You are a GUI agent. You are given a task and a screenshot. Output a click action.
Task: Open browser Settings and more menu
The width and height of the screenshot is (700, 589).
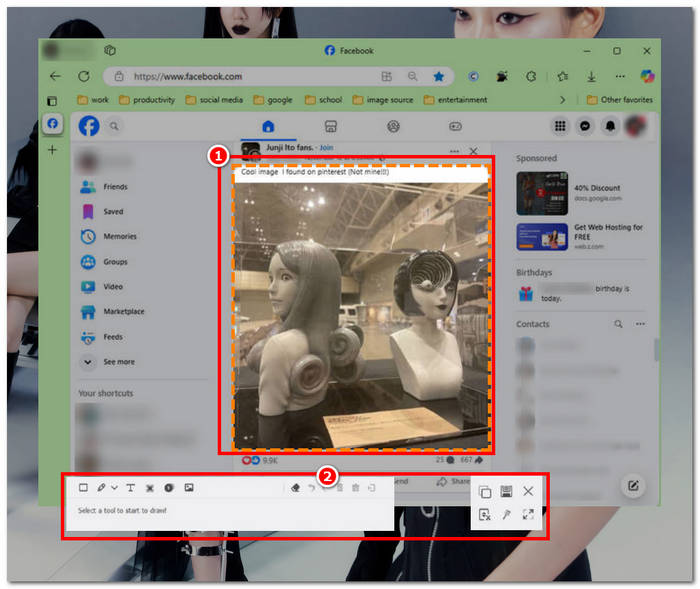click(x=620, y=76)
